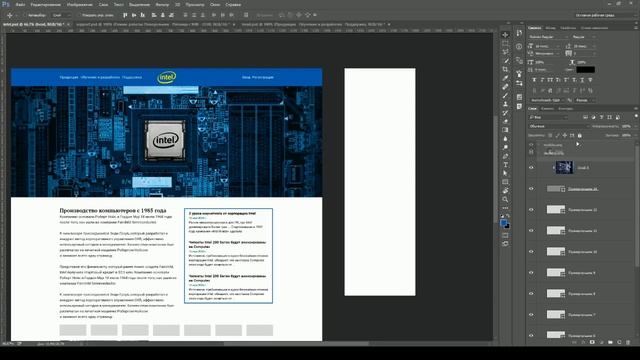The image size is (640, 360).
Task: Select the Zoom magnifier tool
Action: [x=505, y=199]
